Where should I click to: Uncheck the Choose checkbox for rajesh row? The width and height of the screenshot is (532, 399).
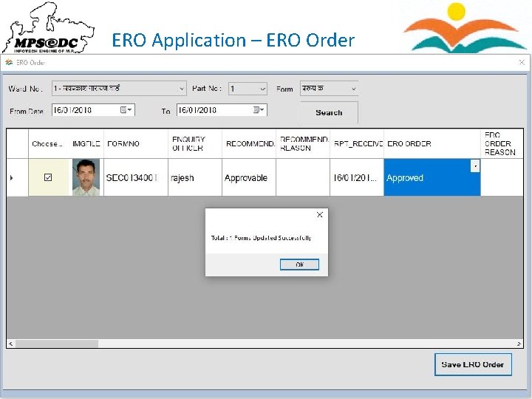pos(48,177)
